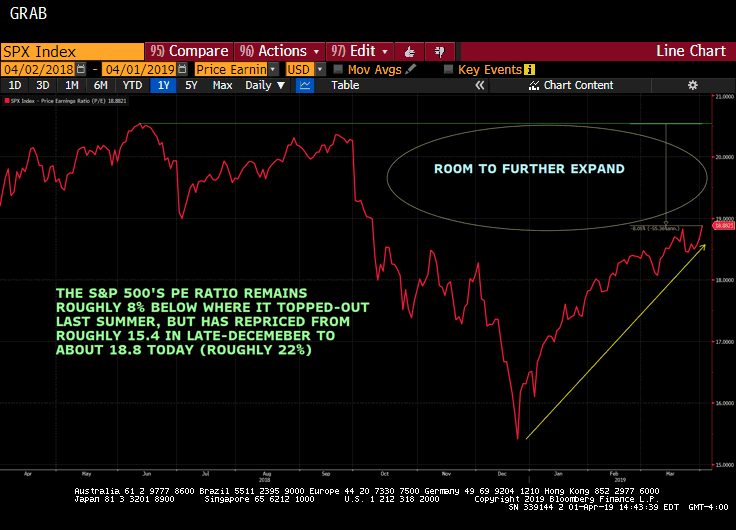This screenshot has height=530, width=736.
Task: Open chart settings gear icon
Action: (692, 85)
